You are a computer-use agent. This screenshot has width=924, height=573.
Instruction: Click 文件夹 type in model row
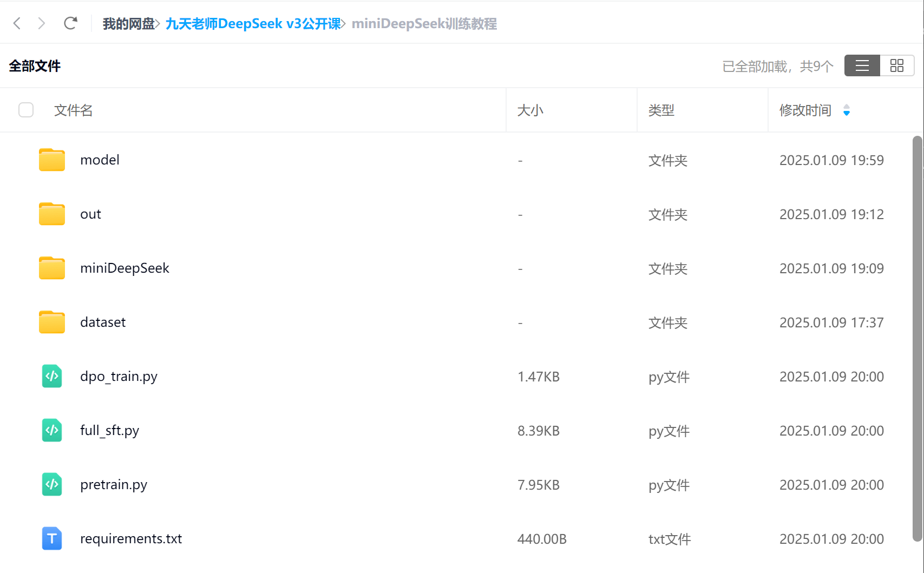668,160
